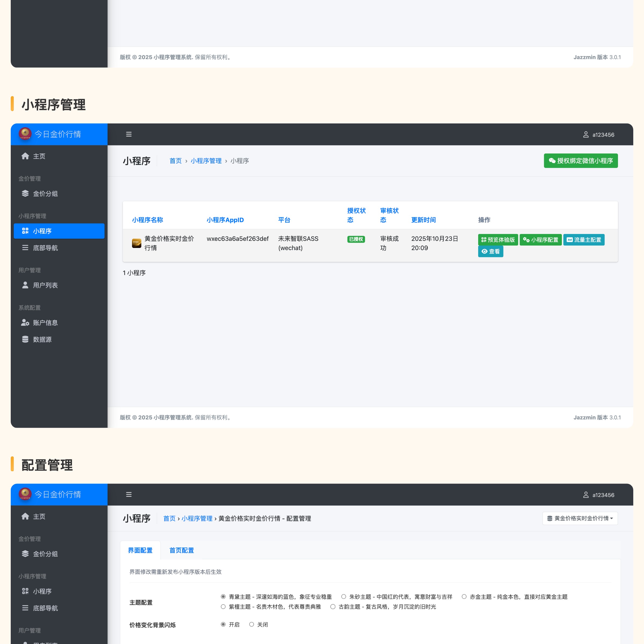Open 账户信息 via its user-gear icon in sidebar
This screenshot has width=644, height=644.
[x=25, y=322]
